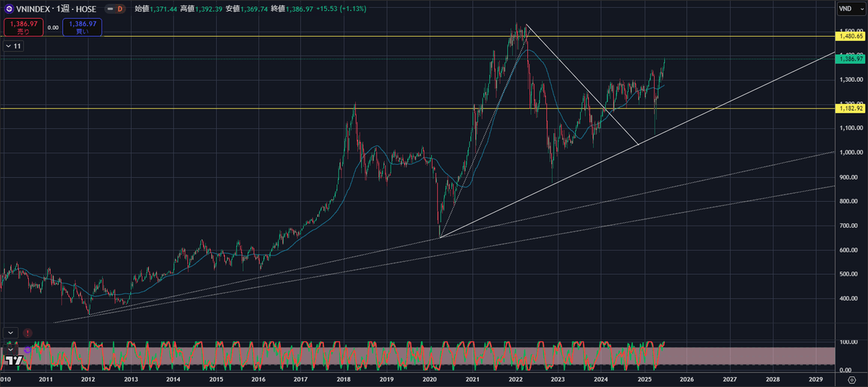Viewport: 868px width, 387px height.
Task: Expand the 11 indicators legend
Action: [x=14, y=46]
